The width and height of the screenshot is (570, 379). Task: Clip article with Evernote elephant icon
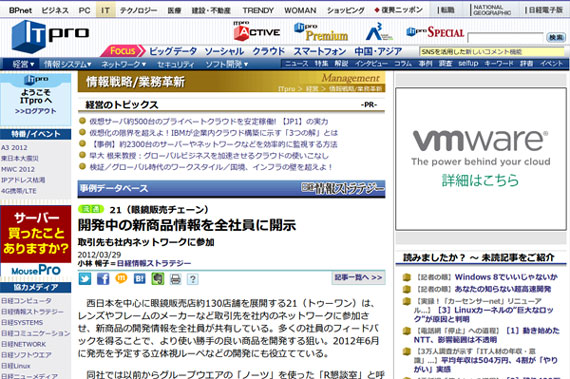pos(157,279)
